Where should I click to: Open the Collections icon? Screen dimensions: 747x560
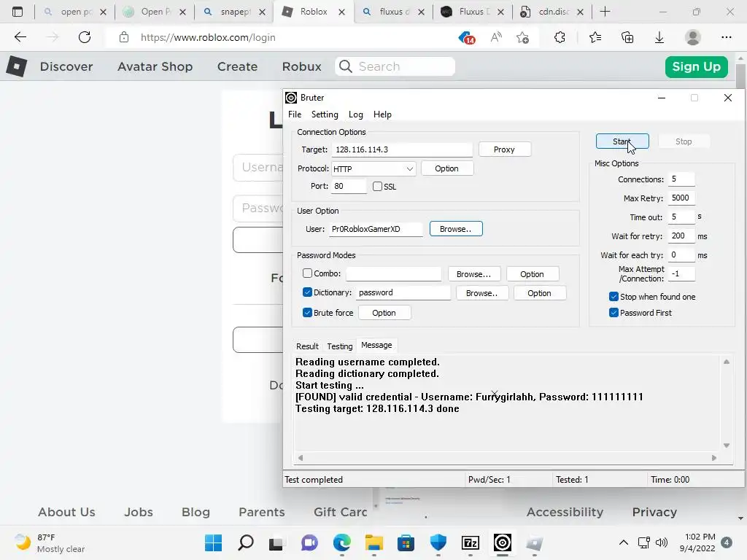(627, 37)
